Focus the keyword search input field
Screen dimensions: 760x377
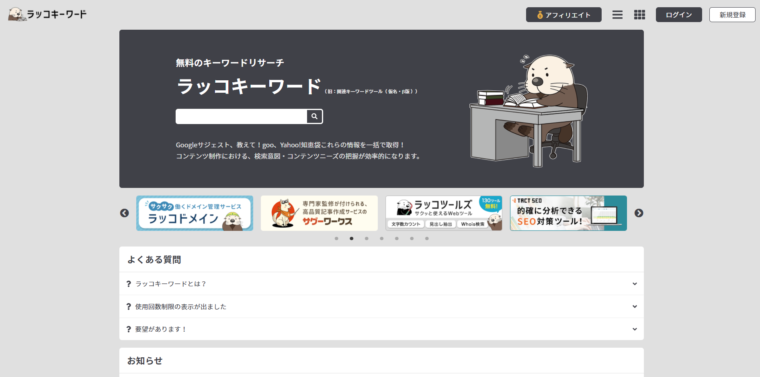coord(241,116)
